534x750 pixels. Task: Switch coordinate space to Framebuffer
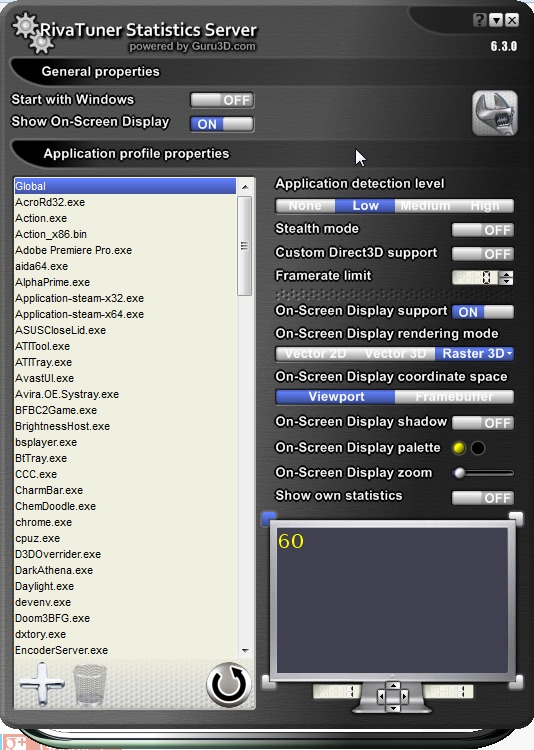tap(454, 397)
